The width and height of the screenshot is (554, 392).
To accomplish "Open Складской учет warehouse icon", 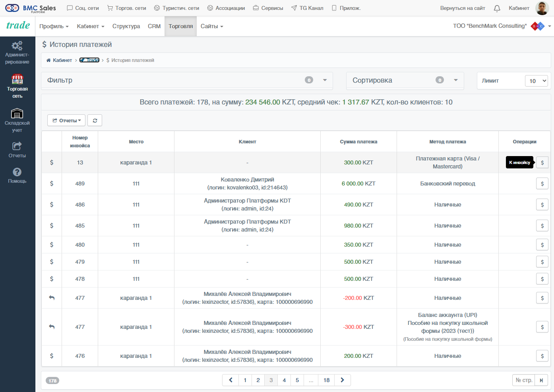I will 17,114.
